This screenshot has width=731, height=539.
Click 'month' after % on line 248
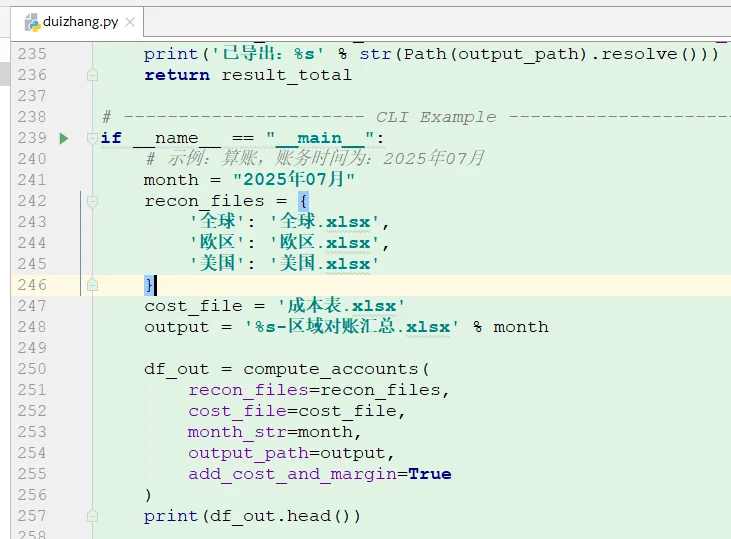coord(521,327)
